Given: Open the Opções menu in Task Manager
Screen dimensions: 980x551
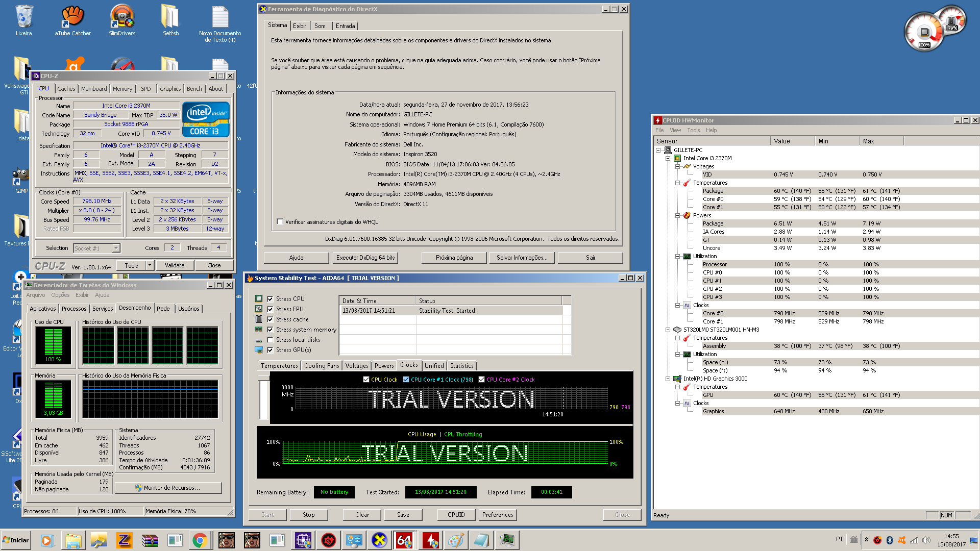Looking at the screenshot, I should [60, 295].
